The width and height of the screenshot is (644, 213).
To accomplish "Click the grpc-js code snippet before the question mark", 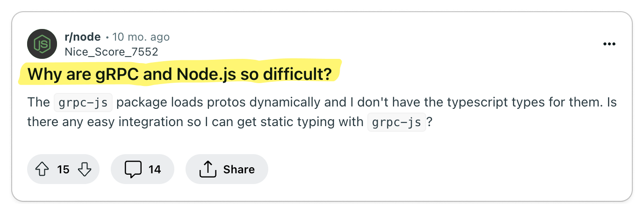I will click(396, 123).
